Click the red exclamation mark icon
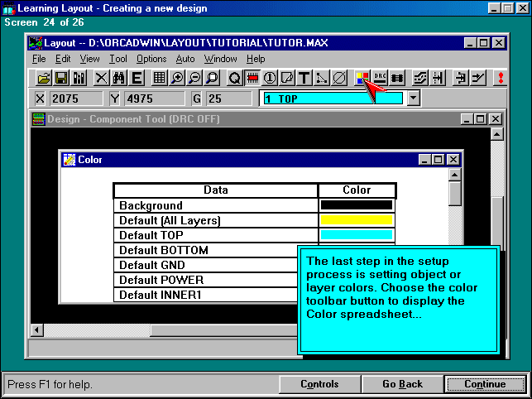532x399 pixels. pyautogui.click(x=501, y=78)
